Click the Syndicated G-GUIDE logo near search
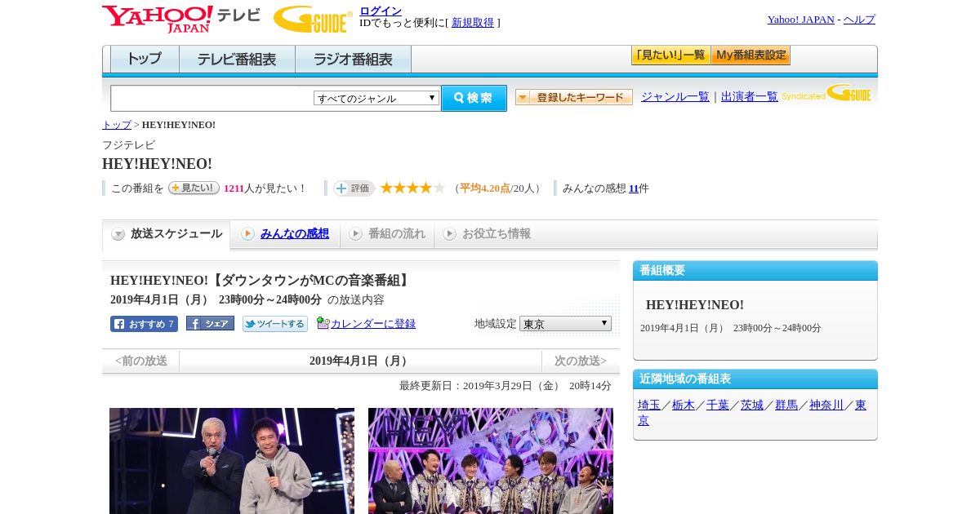 [x=826, y=93]
